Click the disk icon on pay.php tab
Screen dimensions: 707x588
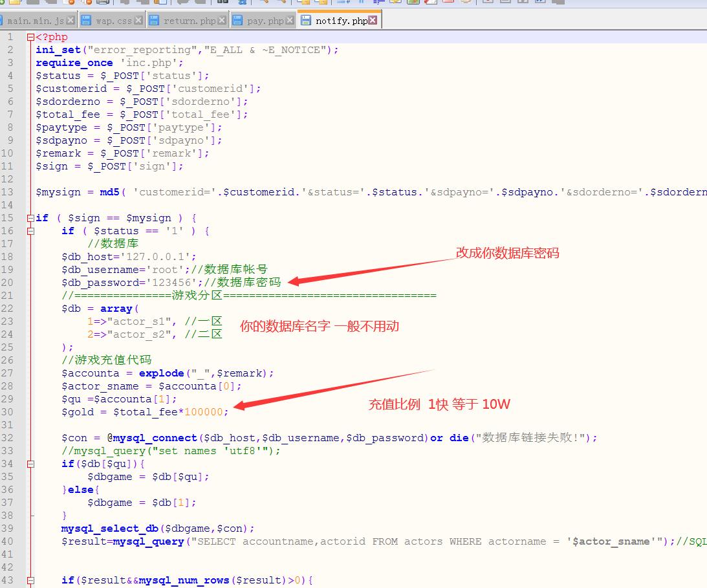pyautogui.click(x=237, y=21)
